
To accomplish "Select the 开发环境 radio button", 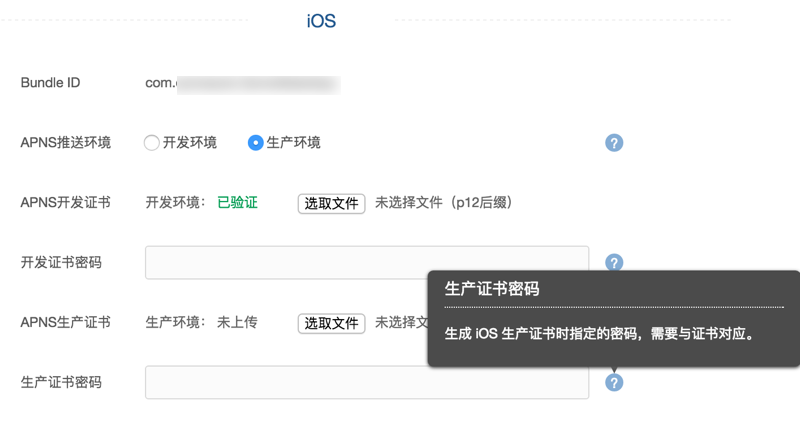I will [152, 143].
